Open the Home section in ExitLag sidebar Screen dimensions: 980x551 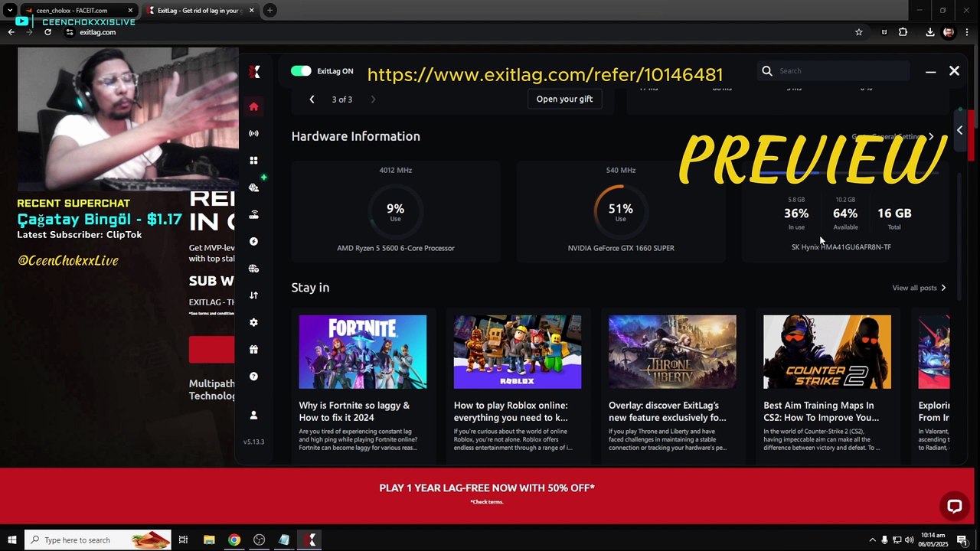pyautogui.click(x=253, y=106)
